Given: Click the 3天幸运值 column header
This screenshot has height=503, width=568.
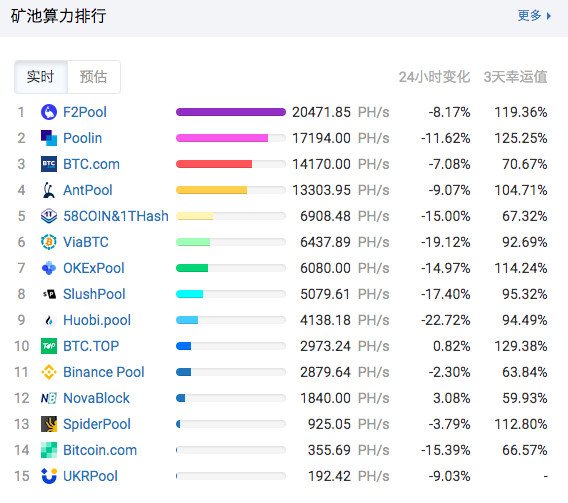Looking at the screenshot, I should tap(515, 77).
